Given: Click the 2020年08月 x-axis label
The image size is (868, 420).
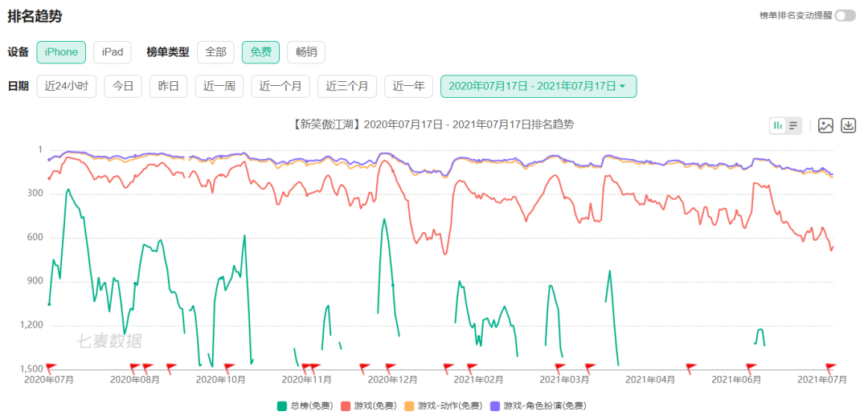Looking at the screenshot, I should coord(135,380).
